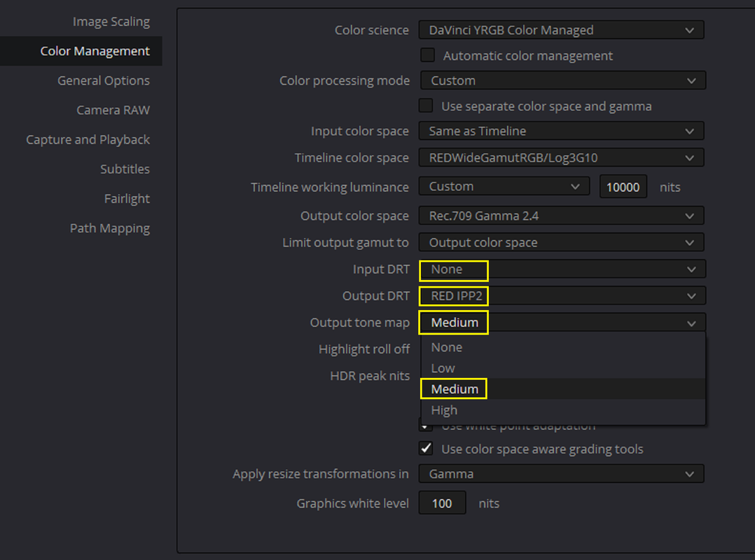The image size is (755, 560).
Task: Select High in the tone map list
Action: pyautogui.click(x=563, y=410)
